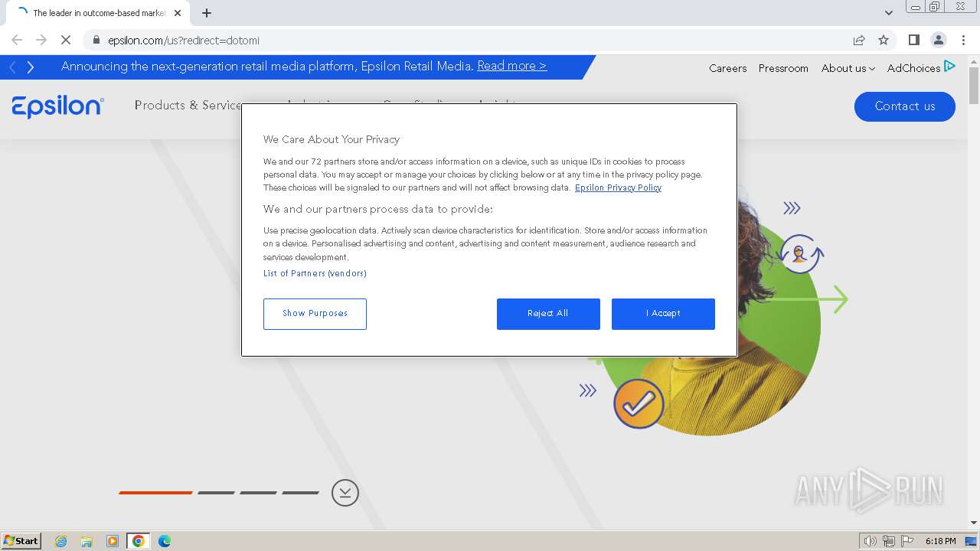The height and width of the screenshot is (551, 980).
Task: Open Internet Explorer from taskbar
Action: pyautogui.click(x=60, y=541)
